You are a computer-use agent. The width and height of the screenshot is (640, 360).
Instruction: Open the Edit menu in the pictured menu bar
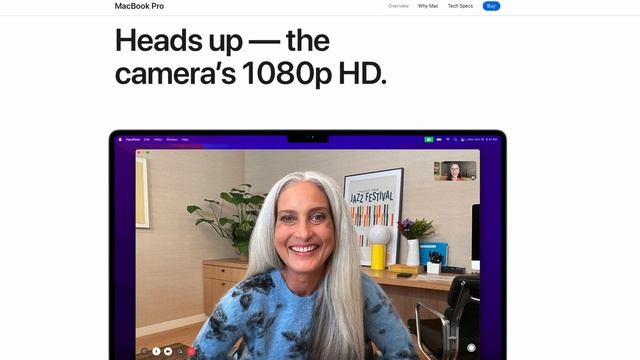pos(147,140)
